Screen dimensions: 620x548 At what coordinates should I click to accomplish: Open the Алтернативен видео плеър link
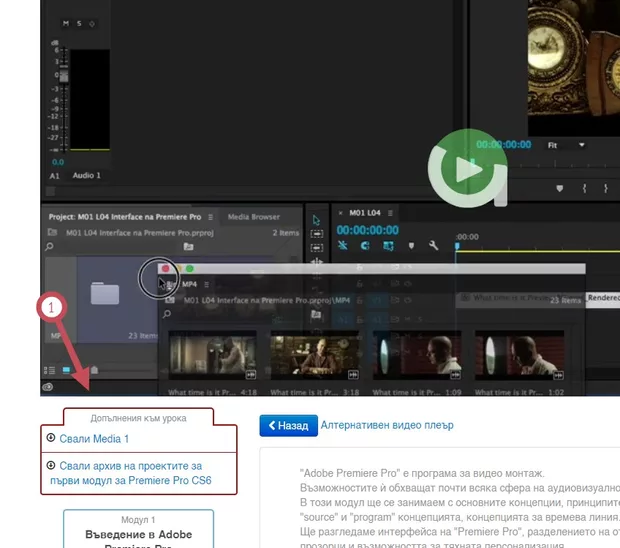(x=386, y=425)
